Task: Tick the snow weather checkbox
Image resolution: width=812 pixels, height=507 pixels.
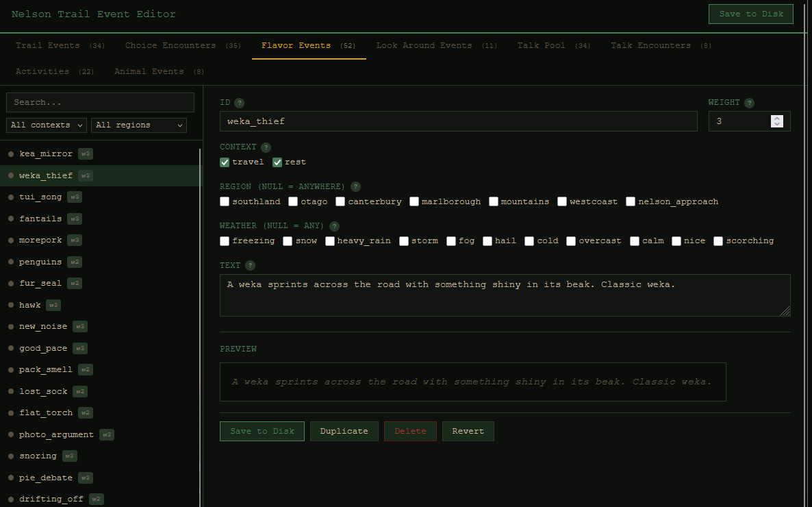Action: pos(288,241)
